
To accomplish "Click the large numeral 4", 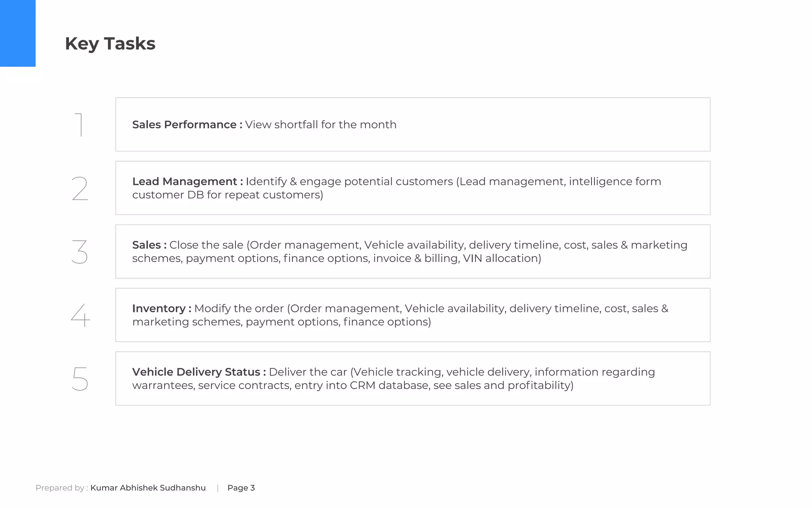I will pos(80,315).
